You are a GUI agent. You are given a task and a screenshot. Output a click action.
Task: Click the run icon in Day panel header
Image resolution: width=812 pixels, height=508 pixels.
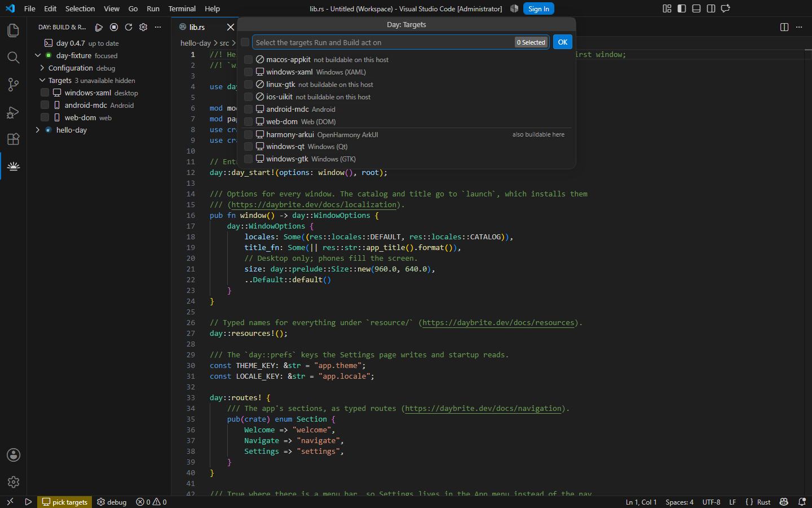[99, 27]
